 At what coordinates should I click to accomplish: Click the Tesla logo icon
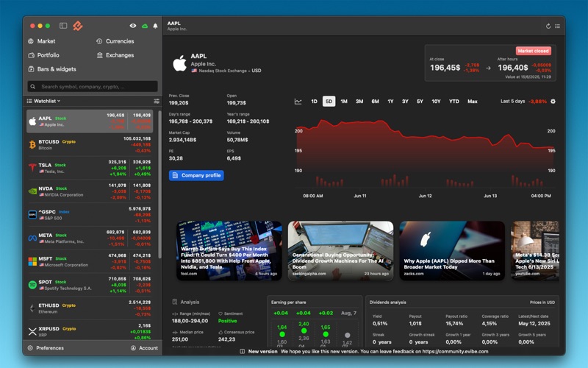(32, 168)
